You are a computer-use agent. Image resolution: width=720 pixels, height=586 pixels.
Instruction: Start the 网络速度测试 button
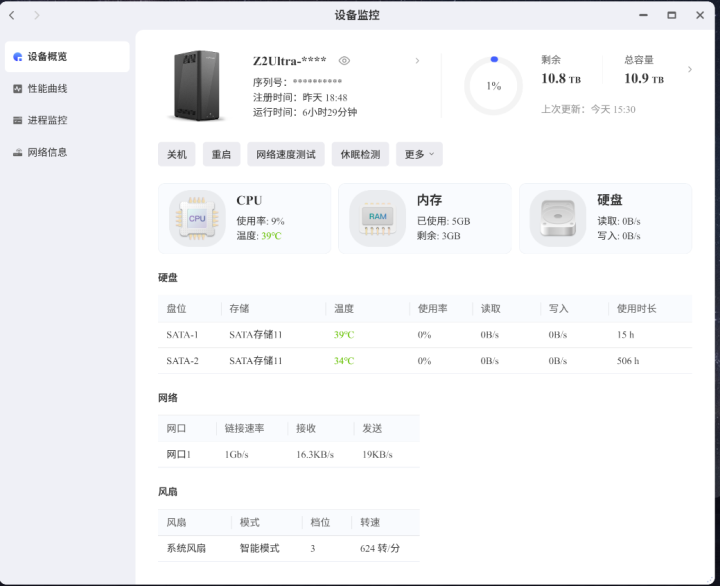pyautogui.click(x=285, y=155)
